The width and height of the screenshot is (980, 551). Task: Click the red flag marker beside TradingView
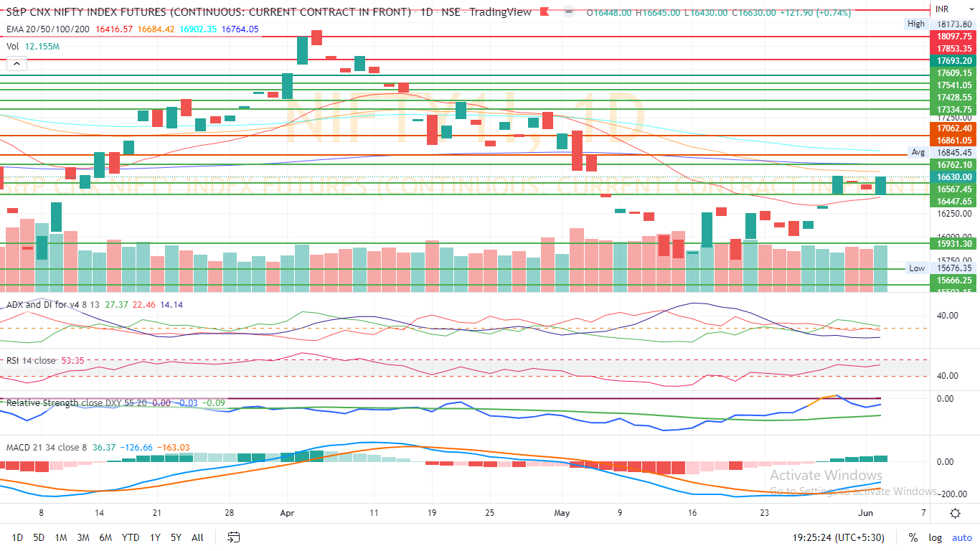point(545,12)
